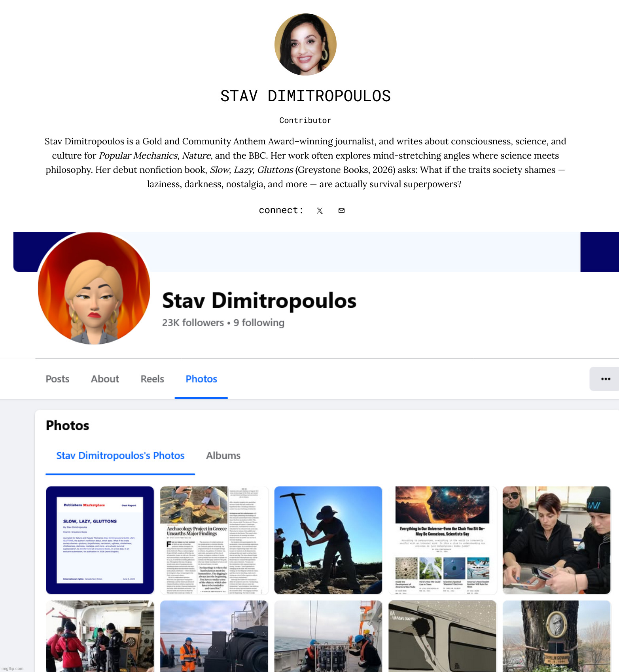Click the Stav Dimitropoulos profile name

259,301
